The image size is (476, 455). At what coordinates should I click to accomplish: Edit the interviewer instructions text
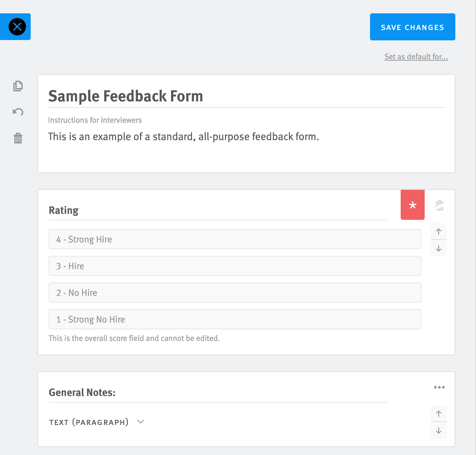click(x=183, y=136)
